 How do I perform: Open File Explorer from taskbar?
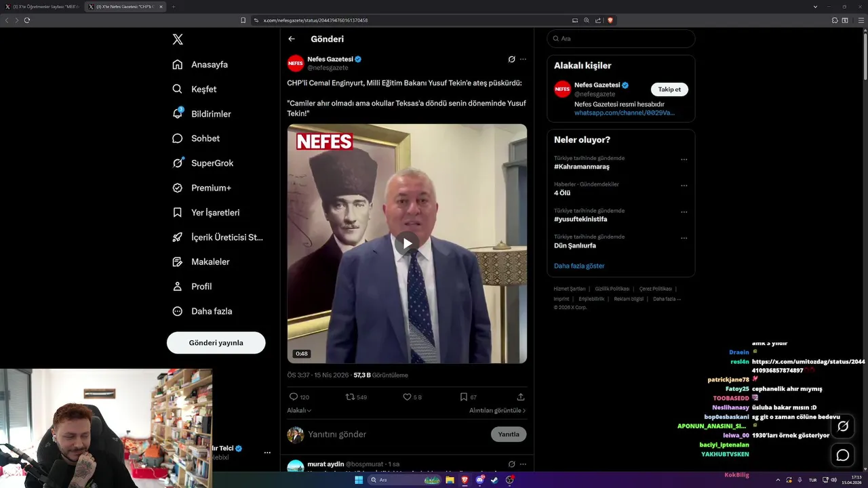click(450, 480)
